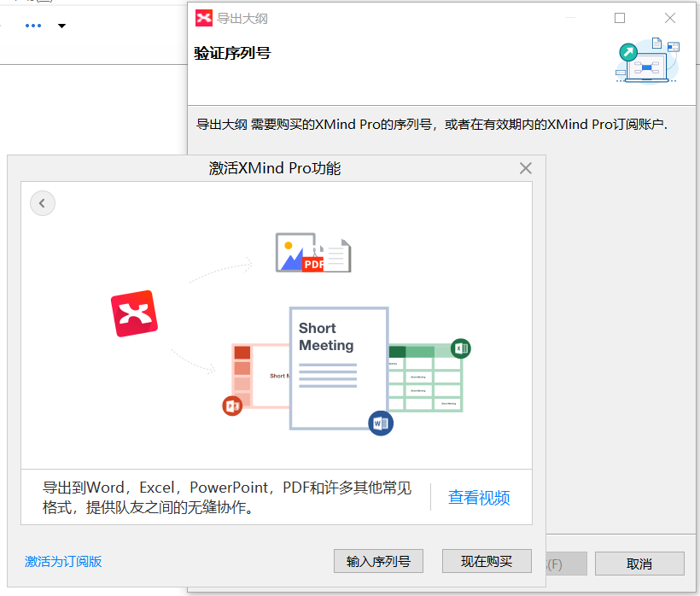The width and height of the screenshot is (700, 596).
Task: Click the PDF image icon in illustration
Action: click(313, 252)
